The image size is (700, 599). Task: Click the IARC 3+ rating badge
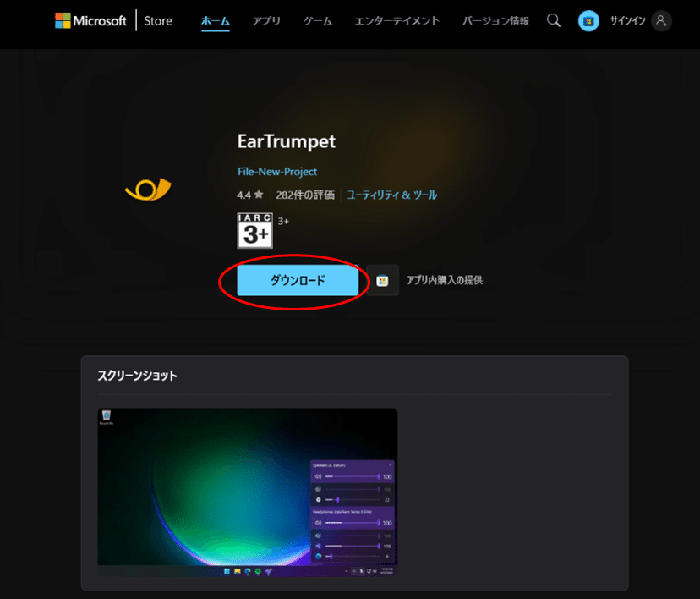(x=255, y=230)
